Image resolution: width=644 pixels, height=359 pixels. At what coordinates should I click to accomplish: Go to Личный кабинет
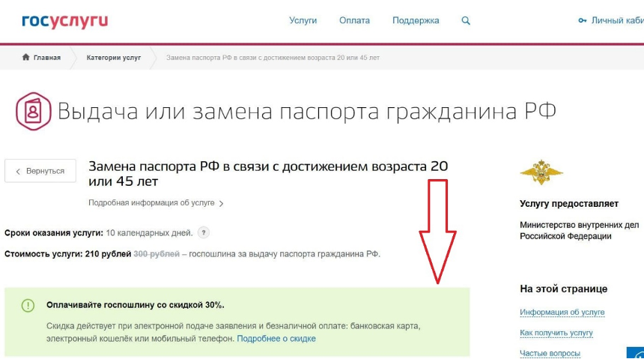pyautogui.click(x=617, y=20)
